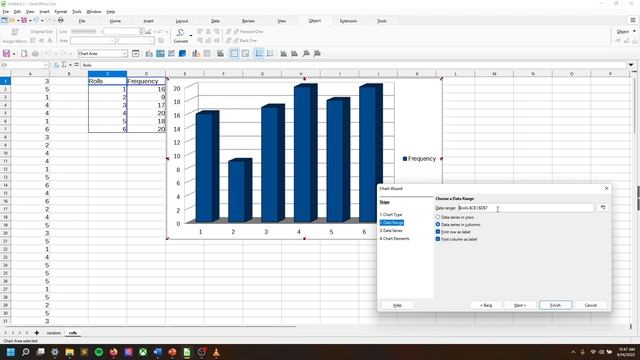Image resolution: width=640 pixels, height=360 pixels.
Task: Switch to the Layout ribbon tab
Action: [x=182, y=21]
